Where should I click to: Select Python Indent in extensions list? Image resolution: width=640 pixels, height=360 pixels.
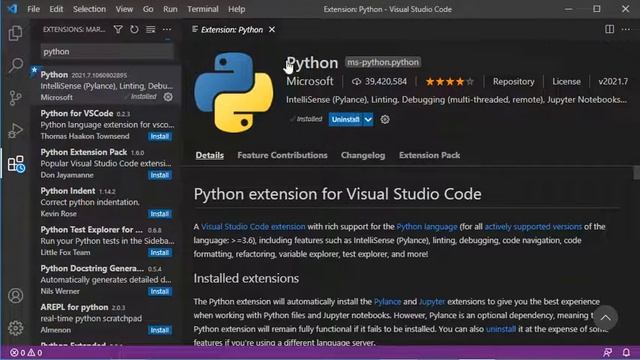click(107, 202)
